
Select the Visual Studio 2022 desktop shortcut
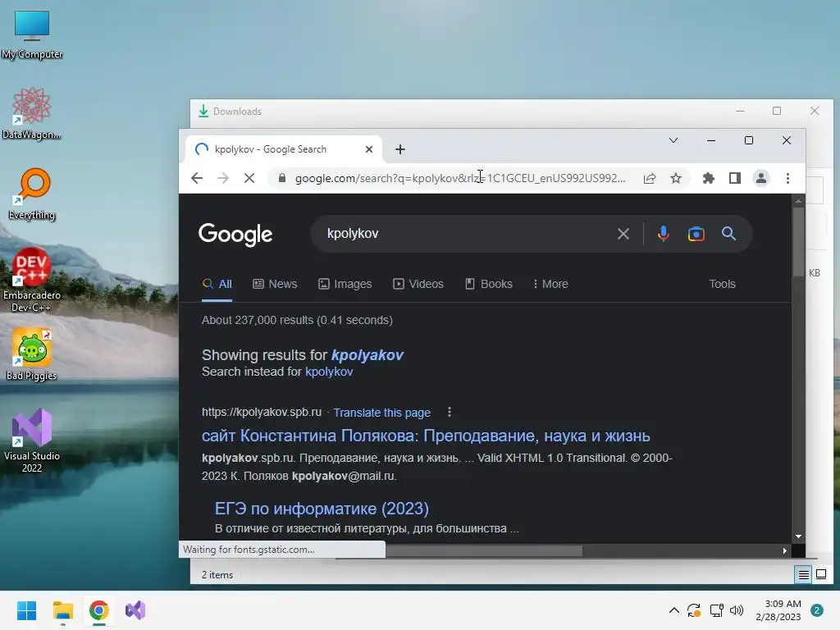(32, 441)
